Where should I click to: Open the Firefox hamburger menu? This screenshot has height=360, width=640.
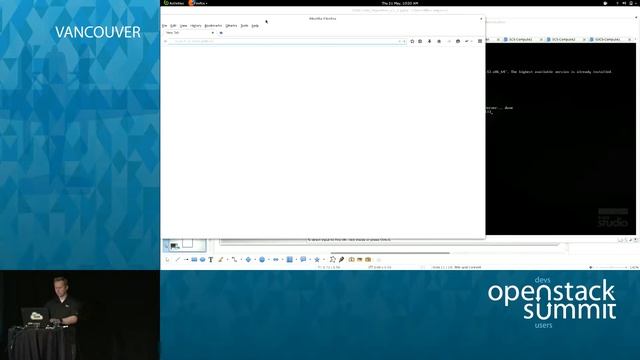(480, 41)
